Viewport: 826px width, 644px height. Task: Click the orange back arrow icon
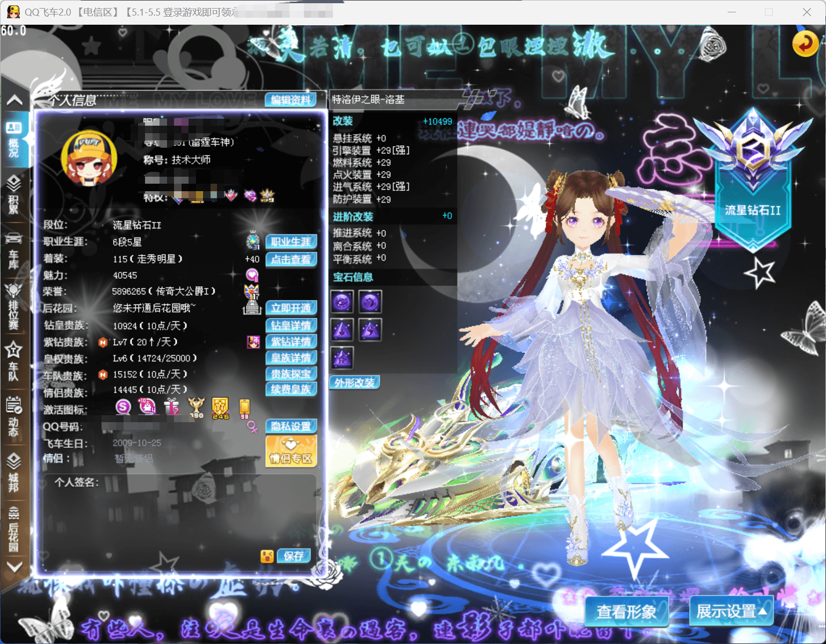805,44
